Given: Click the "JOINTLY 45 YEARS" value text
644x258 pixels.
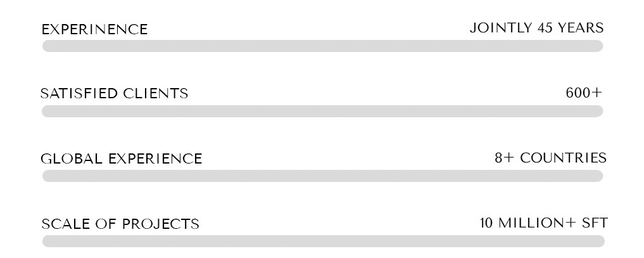Looking at the screenshot, I should click(536, 28).
